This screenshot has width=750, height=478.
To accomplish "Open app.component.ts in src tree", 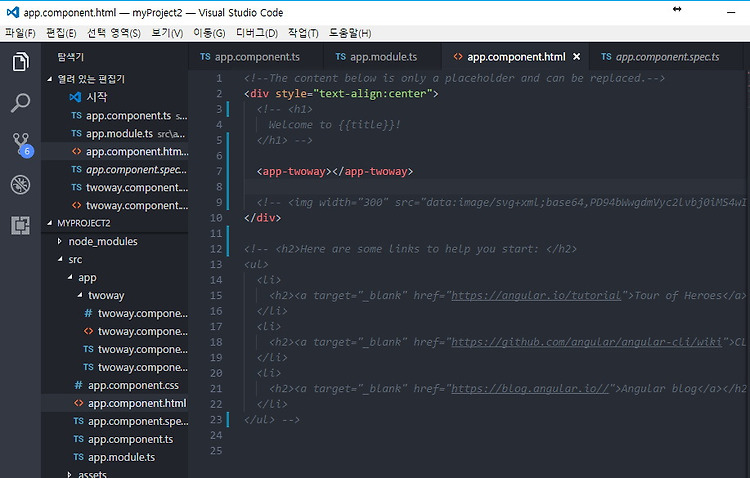I will point(115,439).
